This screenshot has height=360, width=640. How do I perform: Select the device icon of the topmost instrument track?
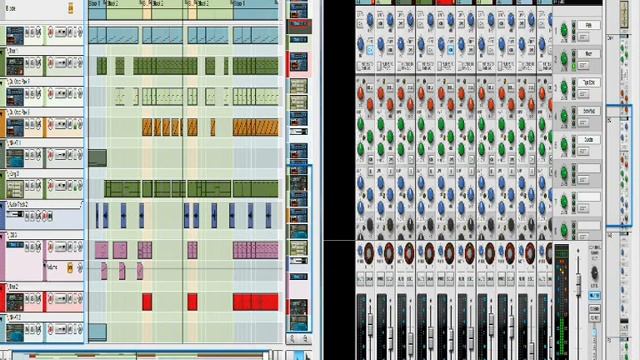(15, 36)
